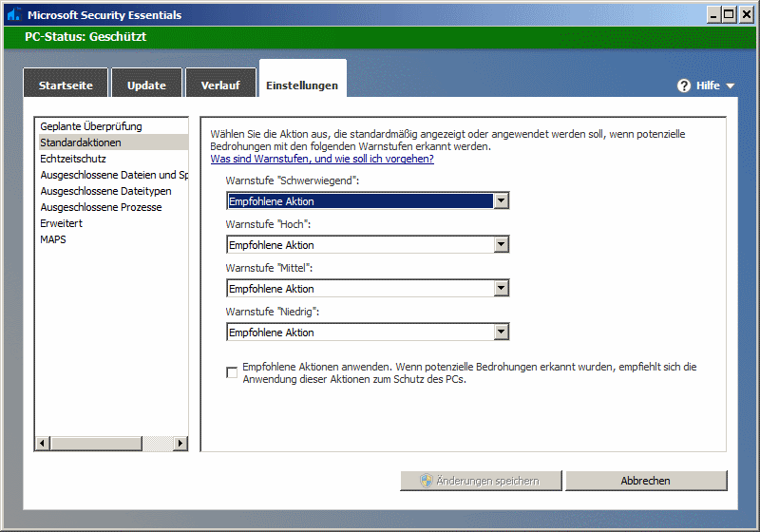Click the Microsoft Security Essentials title bar icon
760x532 pixels.
click(x=14, y=14)
